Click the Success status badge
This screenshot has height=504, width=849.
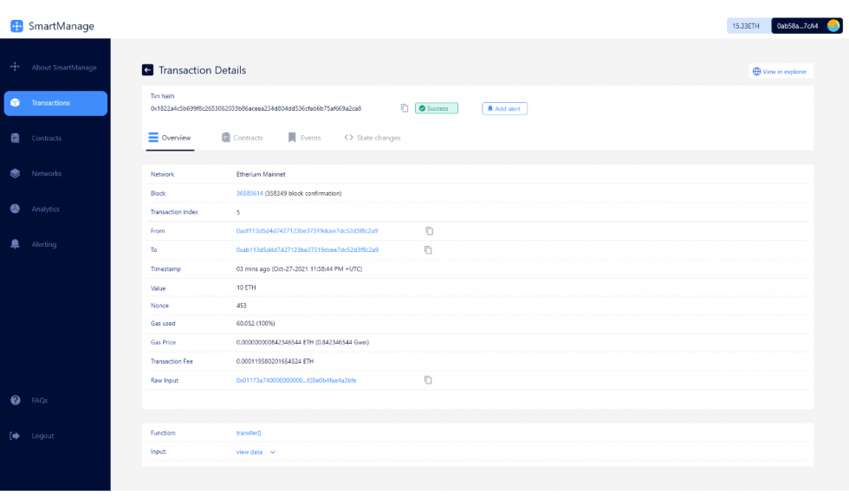436,107
